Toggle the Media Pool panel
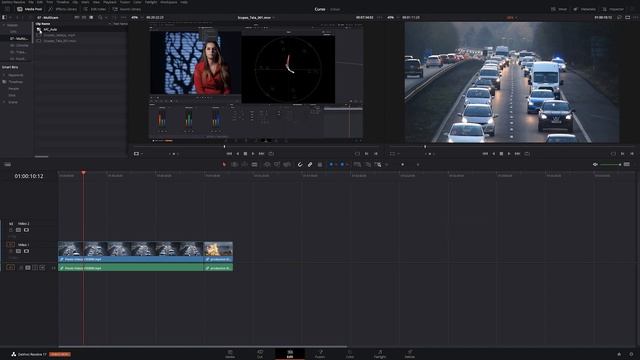640x360 pixels. (30, 9)
